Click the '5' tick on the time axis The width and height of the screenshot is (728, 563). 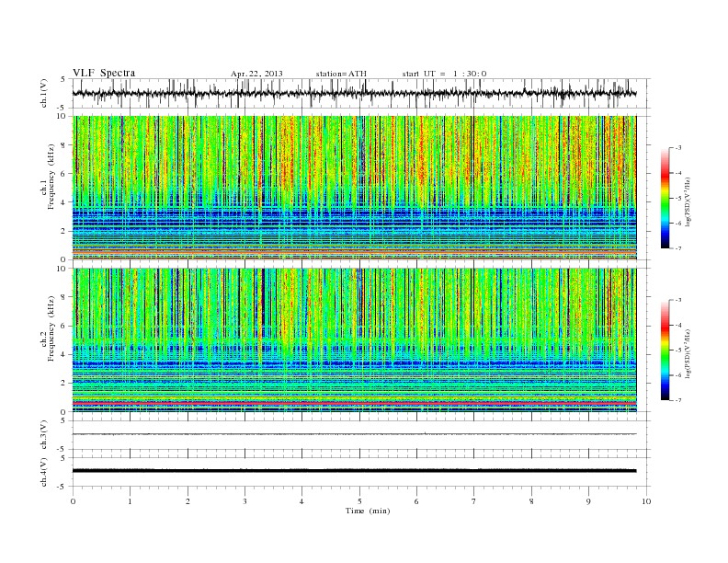point(359,501)
